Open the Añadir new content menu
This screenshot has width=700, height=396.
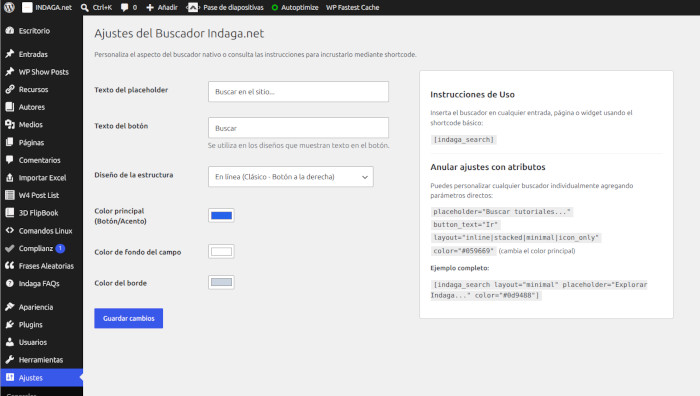pos(162,8)
